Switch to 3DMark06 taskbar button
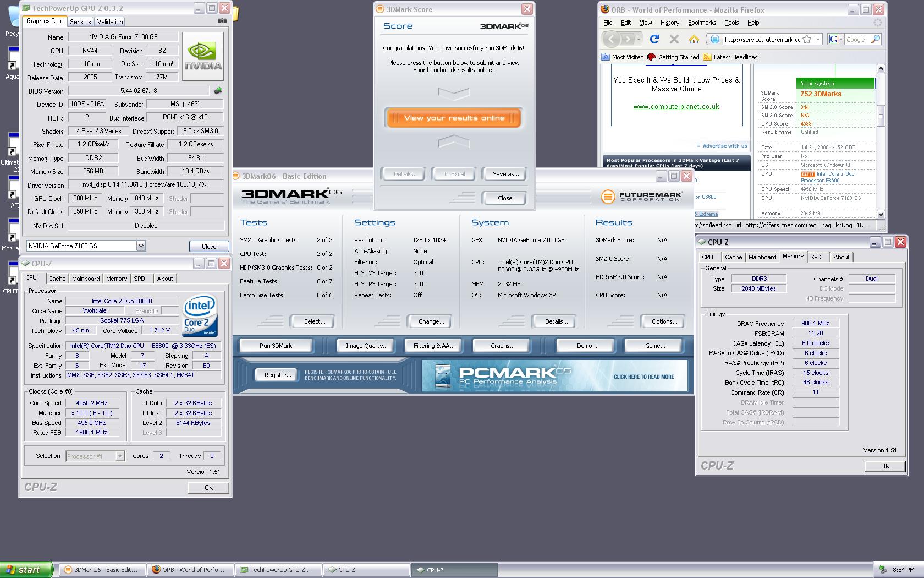This screenshot has width=924, height=578. coord(102,570)
